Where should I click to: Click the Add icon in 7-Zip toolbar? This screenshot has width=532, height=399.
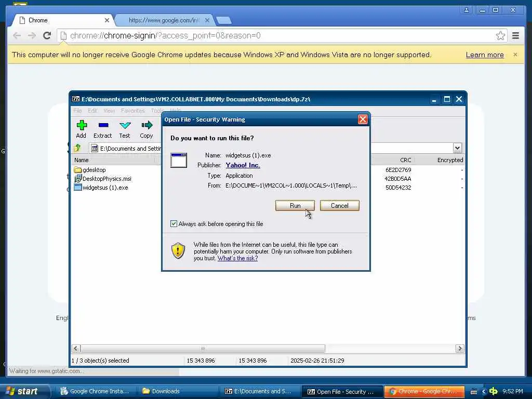pyautogui.click(x=82, y=129)
